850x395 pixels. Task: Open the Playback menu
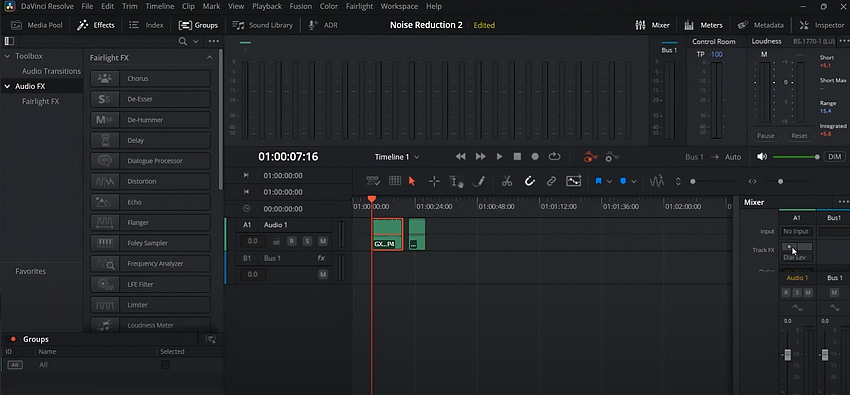pos(267,7)
